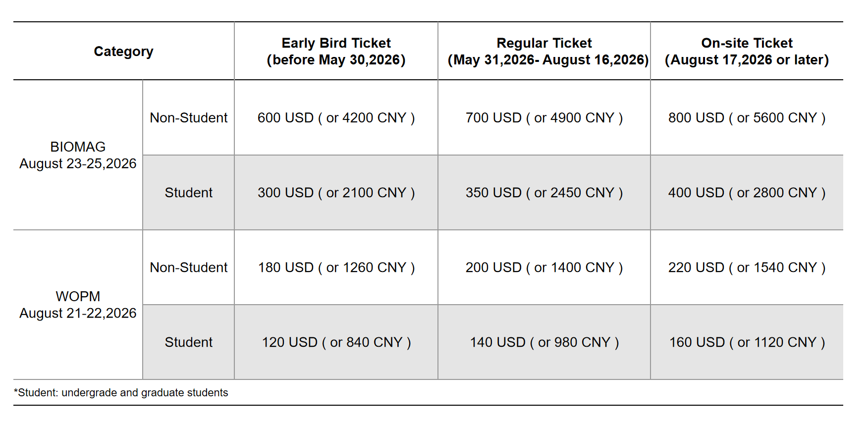Click the 700 USD regular price
Viewport: 868px width, 428px height.
tap(544, 118)
